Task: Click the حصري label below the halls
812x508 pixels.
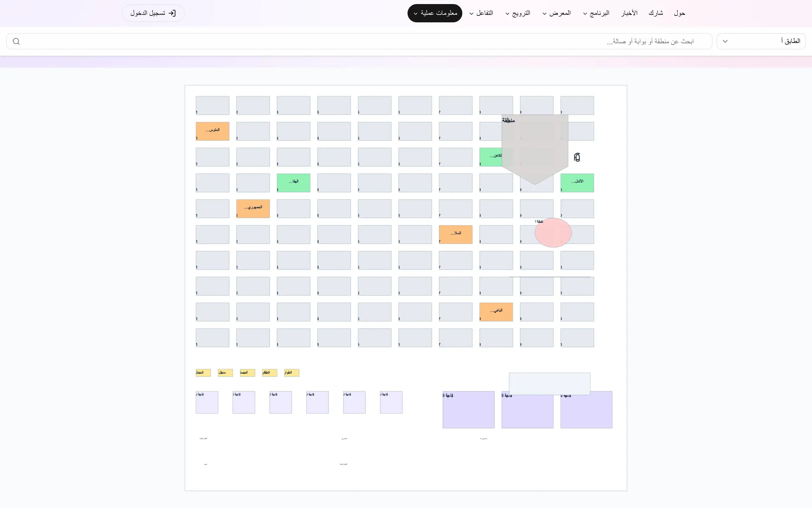Action: 344,439
